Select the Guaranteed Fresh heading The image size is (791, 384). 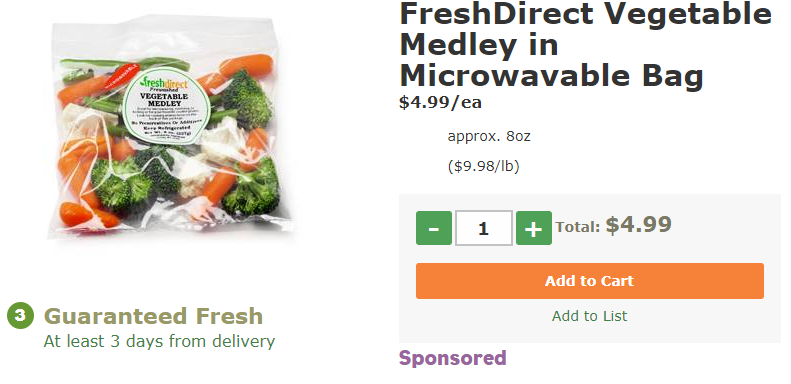pos(153,316)
